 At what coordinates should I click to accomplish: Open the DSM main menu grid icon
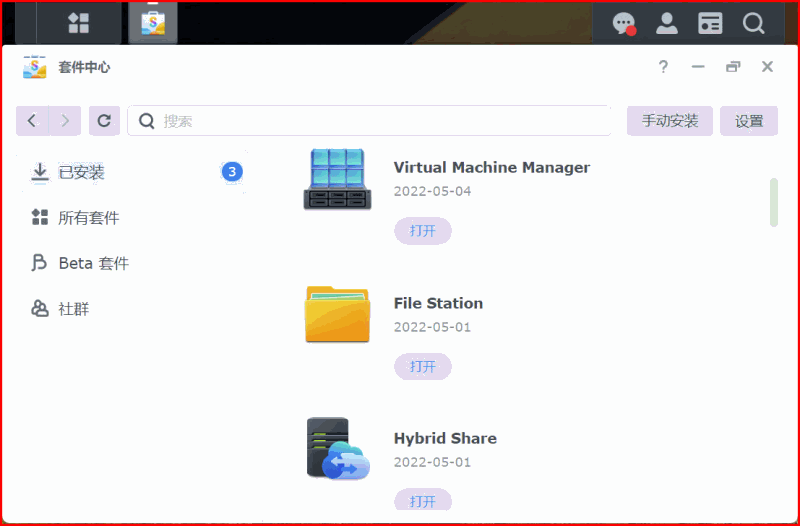[x=79, y=23]
